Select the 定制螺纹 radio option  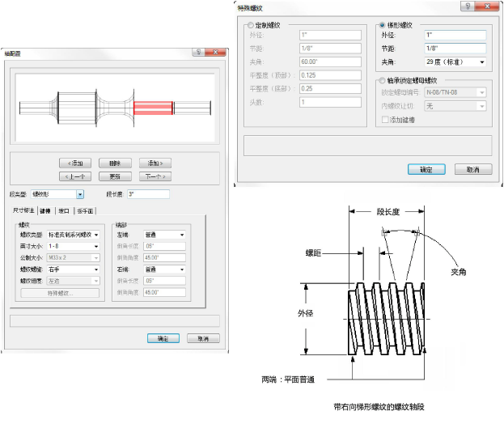point(250,25)
